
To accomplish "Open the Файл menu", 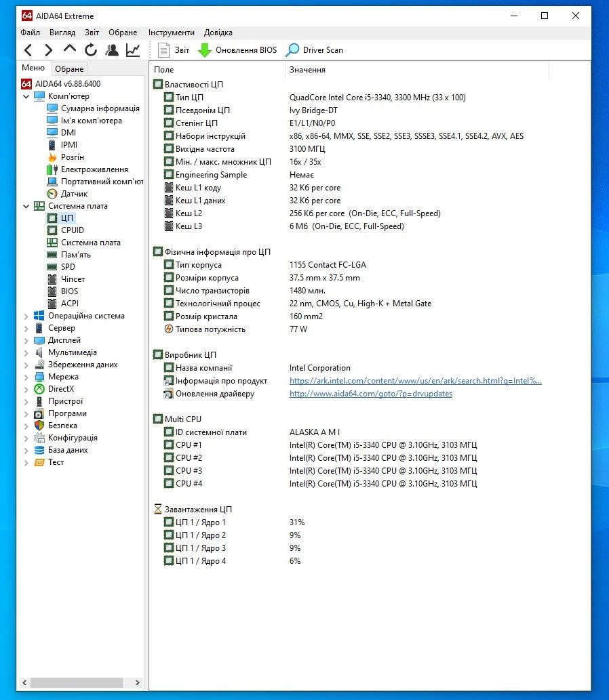I will (30, 33).
